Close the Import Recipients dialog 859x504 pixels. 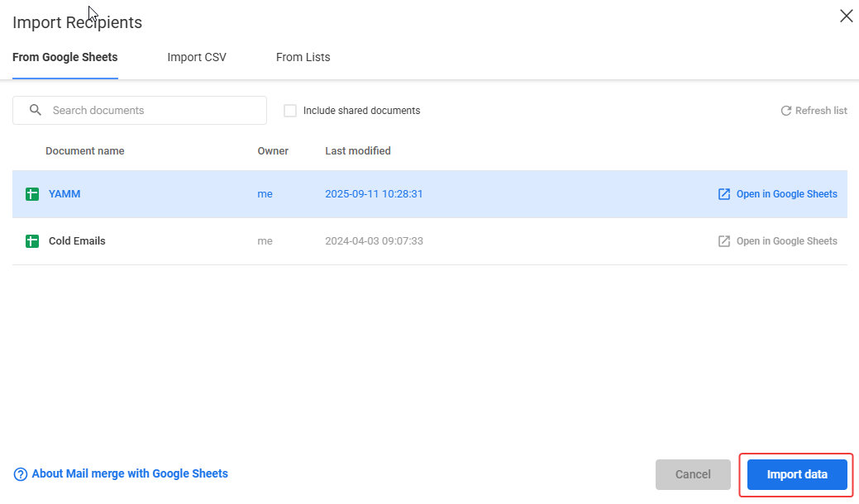tap(846, 17)
